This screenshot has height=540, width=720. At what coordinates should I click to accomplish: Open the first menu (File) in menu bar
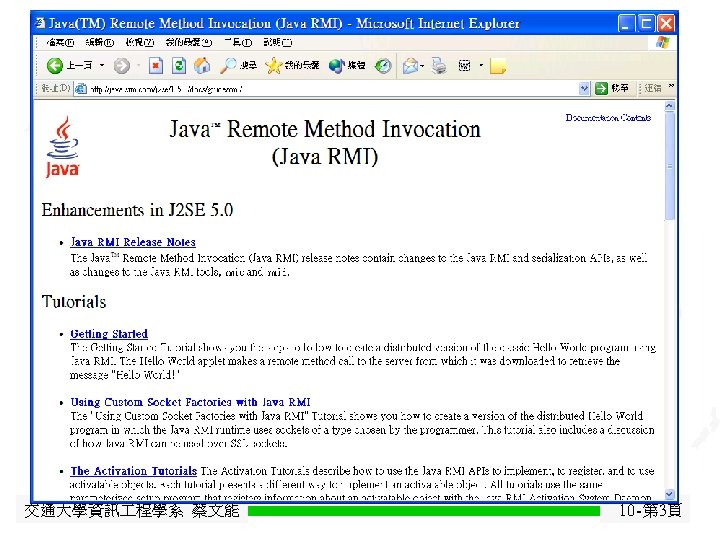point(60,43)
